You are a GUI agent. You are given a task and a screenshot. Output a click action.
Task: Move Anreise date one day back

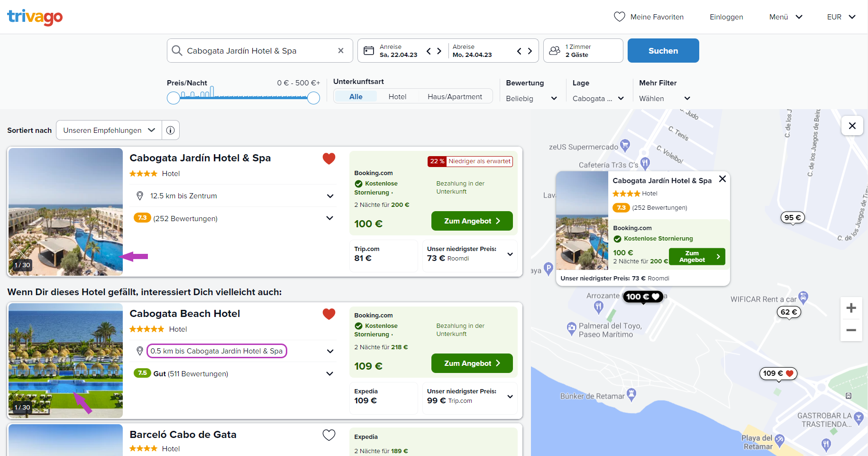click(x=429, y=51)
